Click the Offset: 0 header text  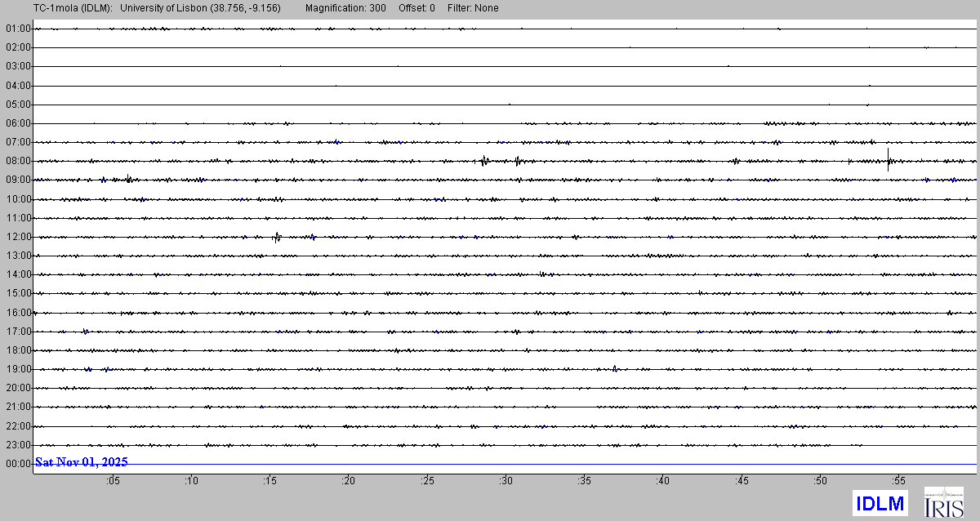[x=416, y=8]
